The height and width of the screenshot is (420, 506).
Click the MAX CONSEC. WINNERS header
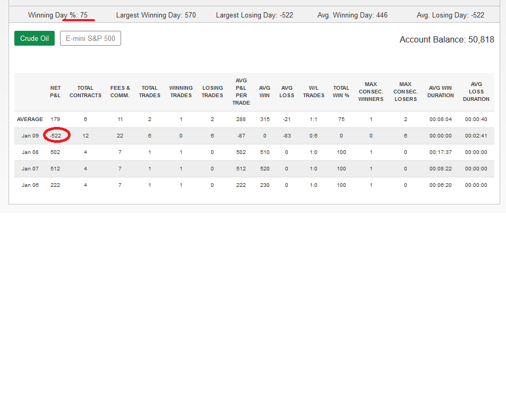click(371, 92)
